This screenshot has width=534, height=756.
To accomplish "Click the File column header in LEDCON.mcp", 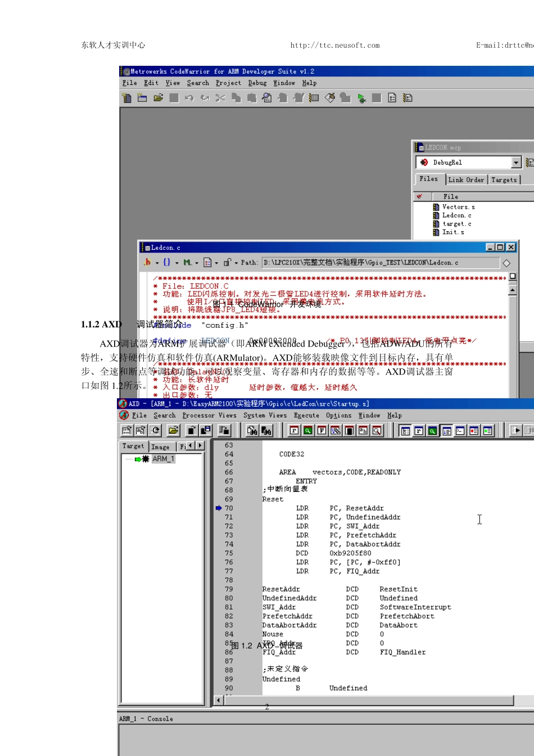I will pos(482,197).
